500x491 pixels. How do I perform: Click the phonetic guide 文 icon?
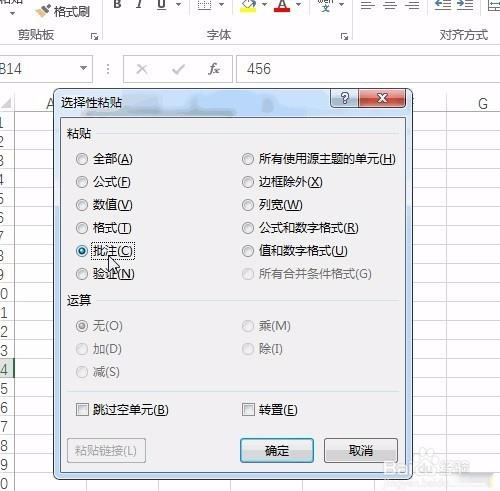(325, 5)
